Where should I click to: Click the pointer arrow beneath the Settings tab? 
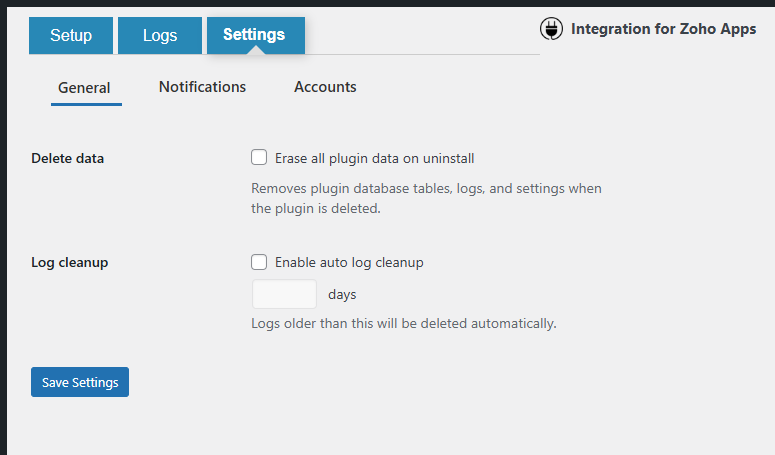coord(256,50)
